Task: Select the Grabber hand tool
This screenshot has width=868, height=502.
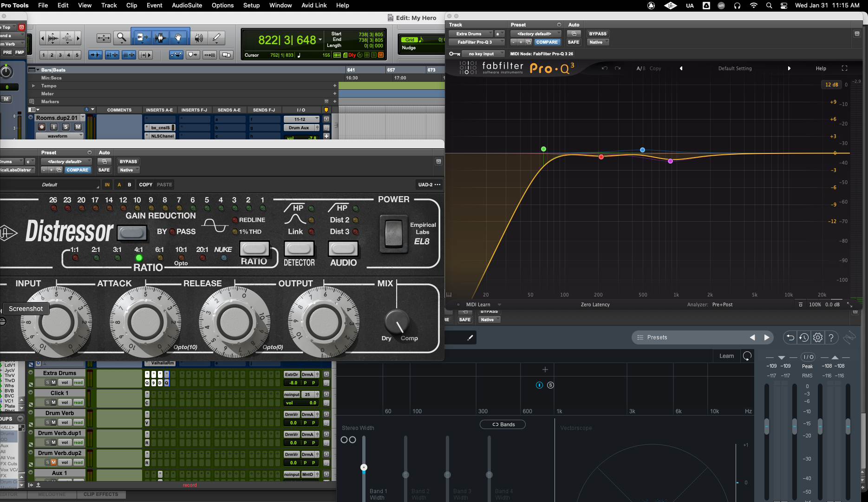Action: (x=178, y=38)
